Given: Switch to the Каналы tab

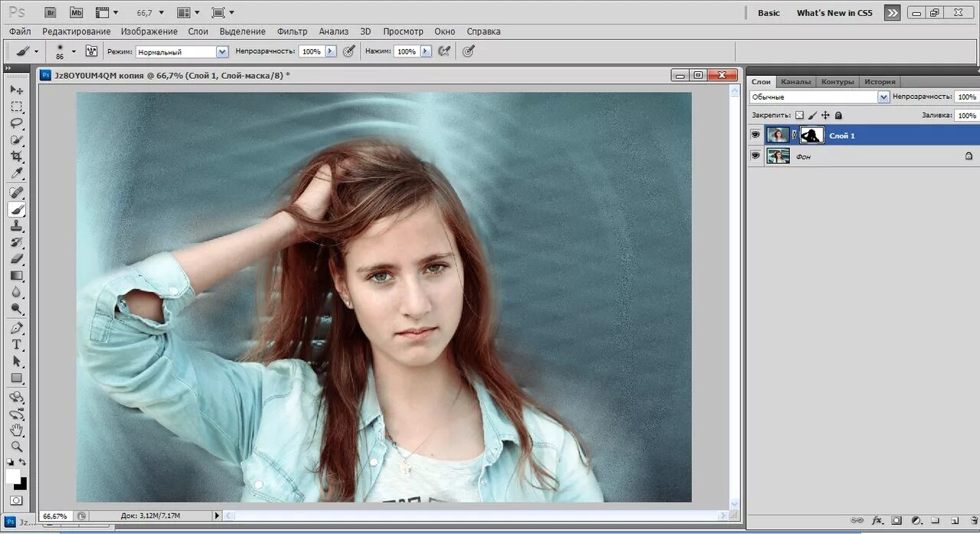Looking at the screenshot, I should [x=795, y=82].
